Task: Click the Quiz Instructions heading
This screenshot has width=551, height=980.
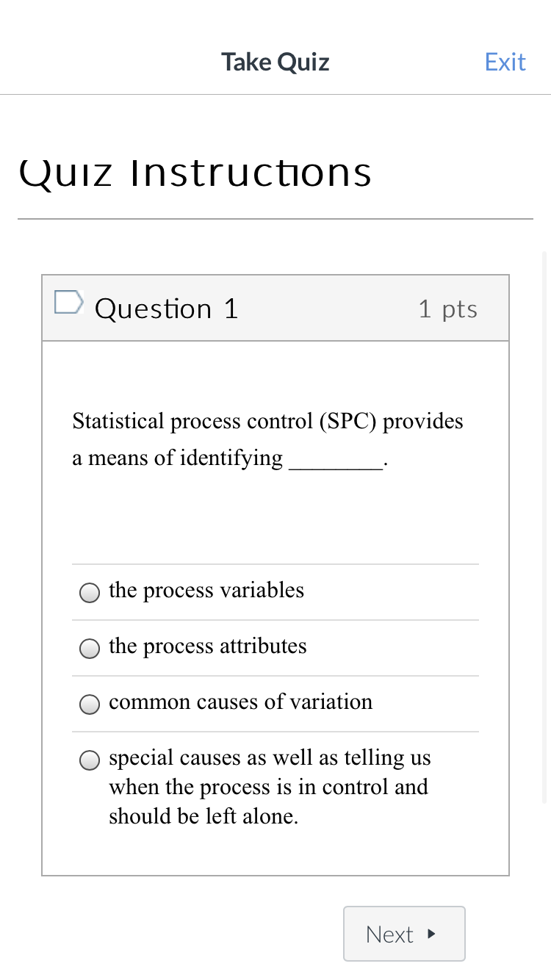Action: (x=195, y=172)
